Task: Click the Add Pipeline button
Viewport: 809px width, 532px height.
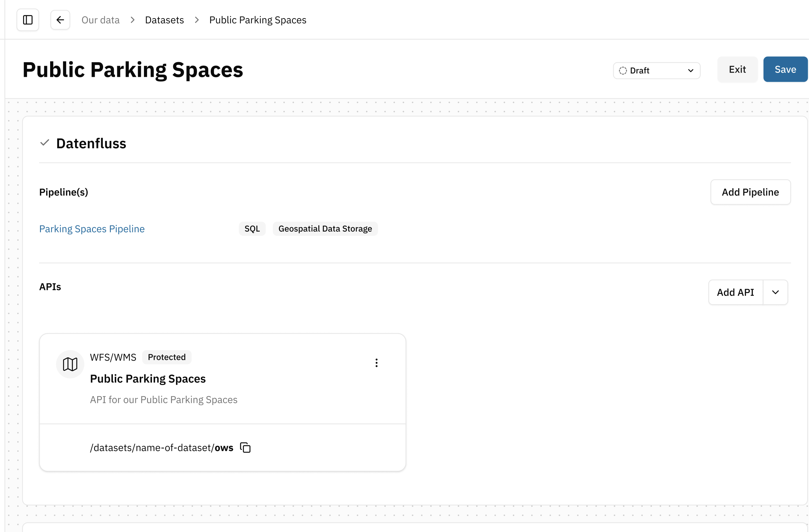Action: 751,192
